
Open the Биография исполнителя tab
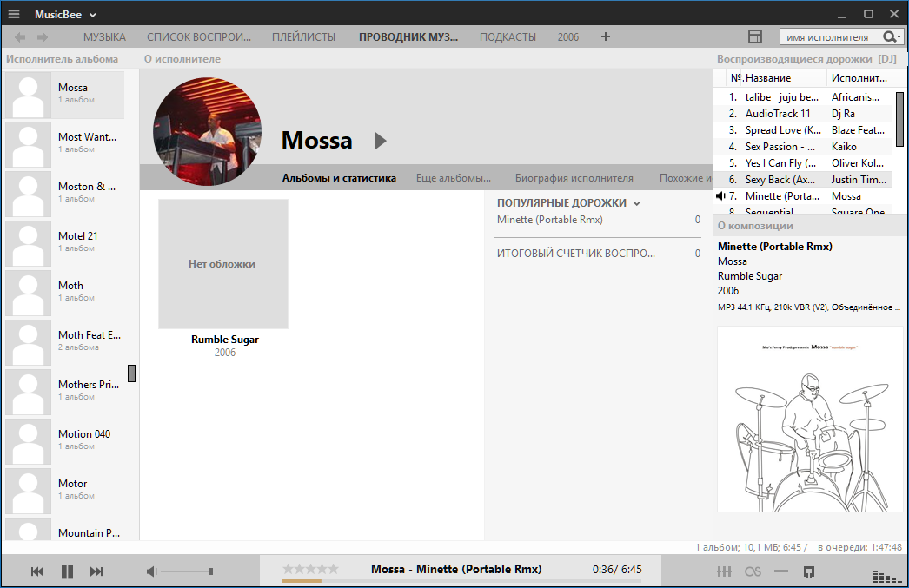(x=574, y=178)
